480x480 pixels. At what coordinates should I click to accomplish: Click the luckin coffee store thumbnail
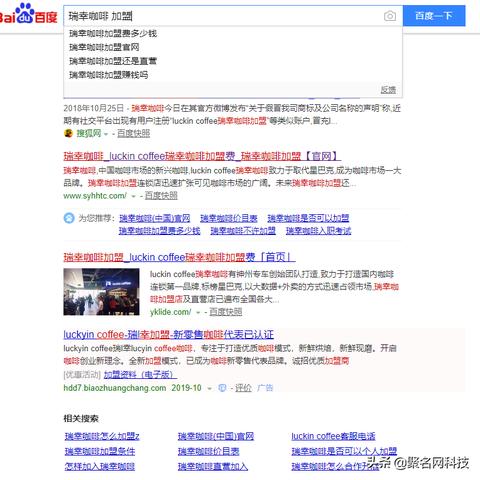[x=101, y=292]
